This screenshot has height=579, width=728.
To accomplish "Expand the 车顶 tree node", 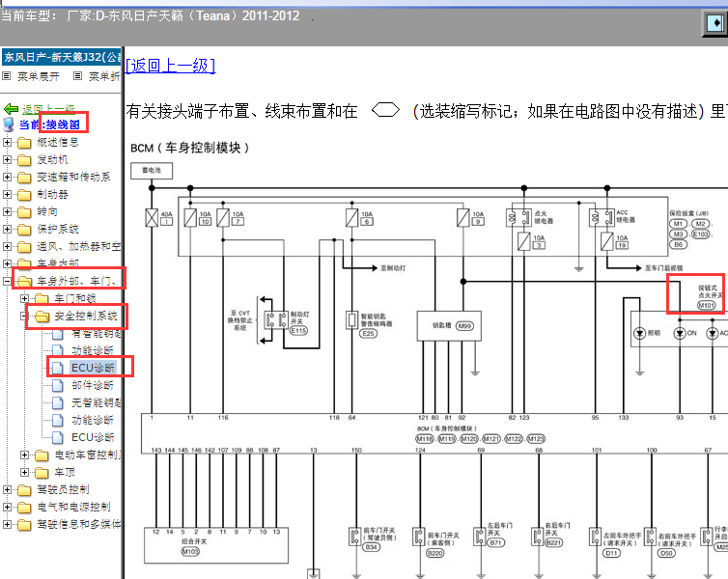I will [24, 472].
